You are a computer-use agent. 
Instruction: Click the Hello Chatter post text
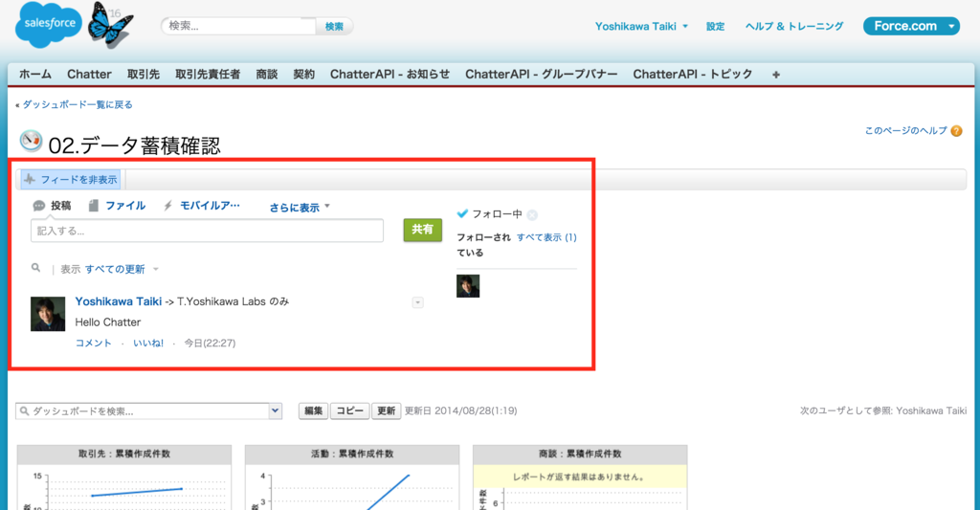pyautogui.click(x=107, y=322)
